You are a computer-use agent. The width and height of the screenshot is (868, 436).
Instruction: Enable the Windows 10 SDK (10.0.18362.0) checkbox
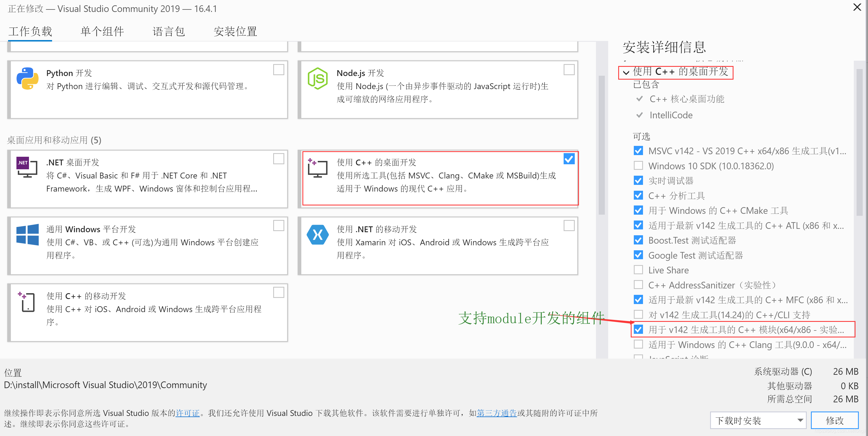point(638,165)
